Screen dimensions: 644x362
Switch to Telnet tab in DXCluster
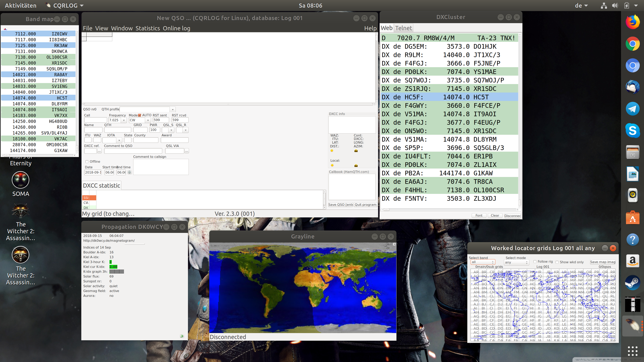click(x=403, y=28)
